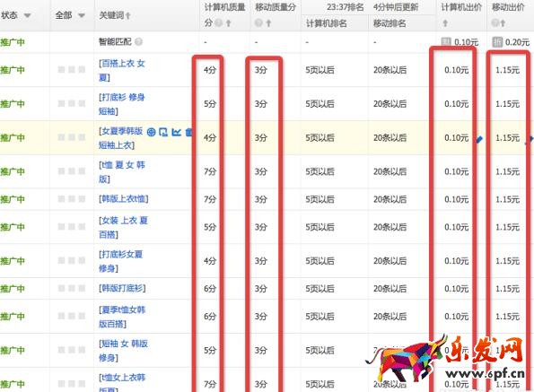534x392 pixels.
Task: Expand the 状态 filter dropdown
Action: pyautogui.click(x=27, y=15)
